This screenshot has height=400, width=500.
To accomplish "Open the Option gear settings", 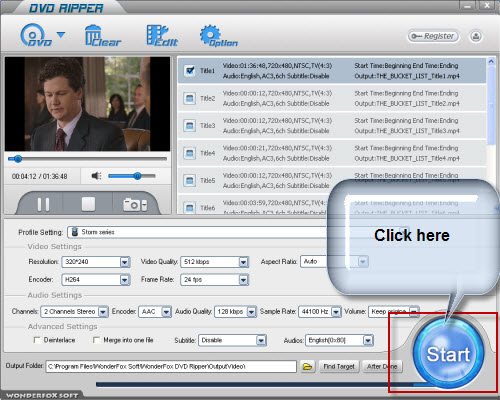I will point(219,35).
